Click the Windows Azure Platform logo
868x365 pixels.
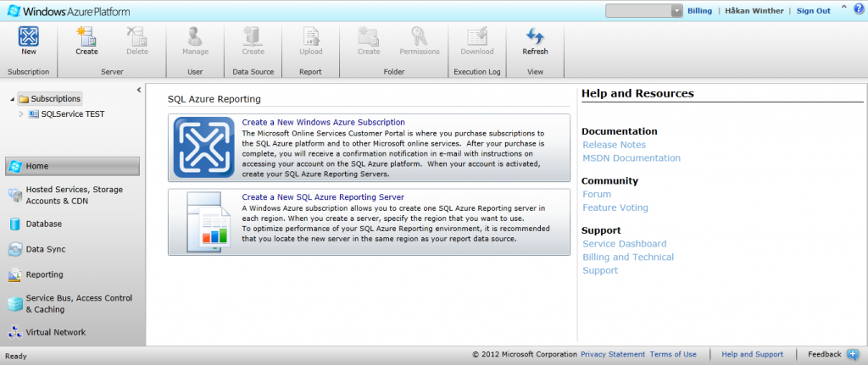69,11
